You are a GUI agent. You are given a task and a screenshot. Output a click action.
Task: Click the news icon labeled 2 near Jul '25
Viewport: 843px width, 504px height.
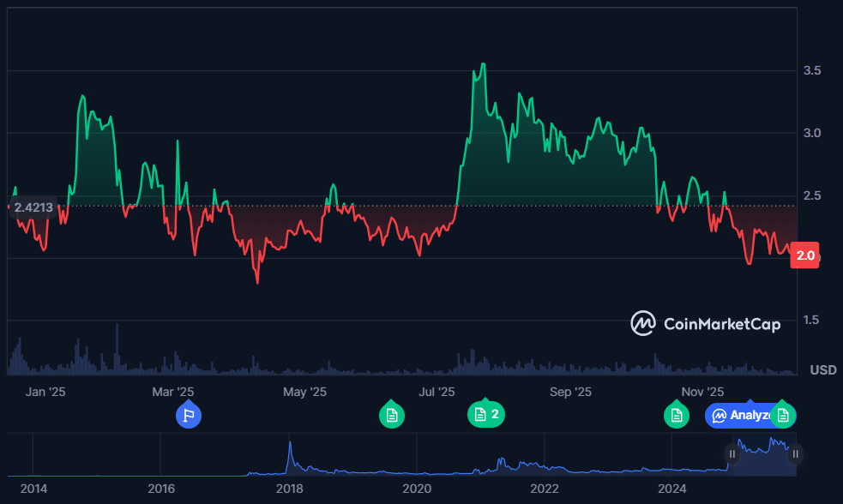[486, 415]
